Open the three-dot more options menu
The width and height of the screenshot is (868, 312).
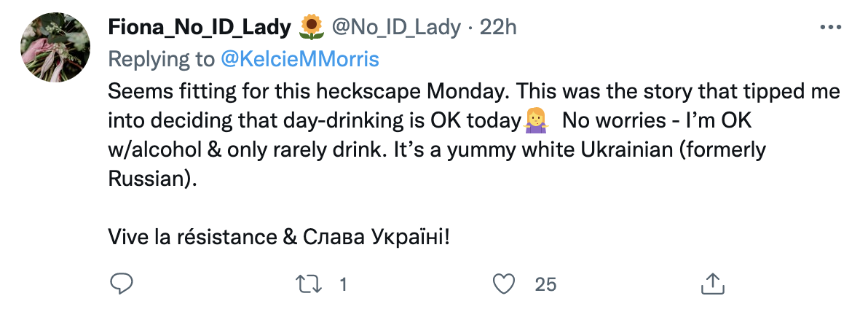tap(831, 28)
